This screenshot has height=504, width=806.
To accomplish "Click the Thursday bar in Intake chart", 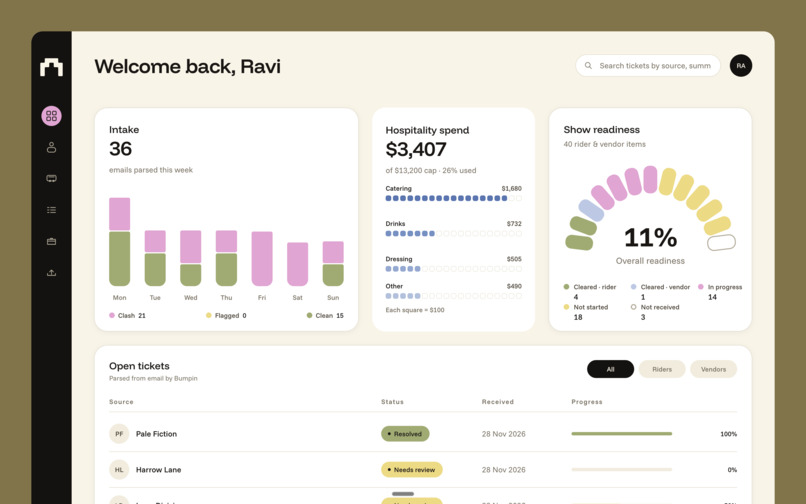I will point(226,258).
